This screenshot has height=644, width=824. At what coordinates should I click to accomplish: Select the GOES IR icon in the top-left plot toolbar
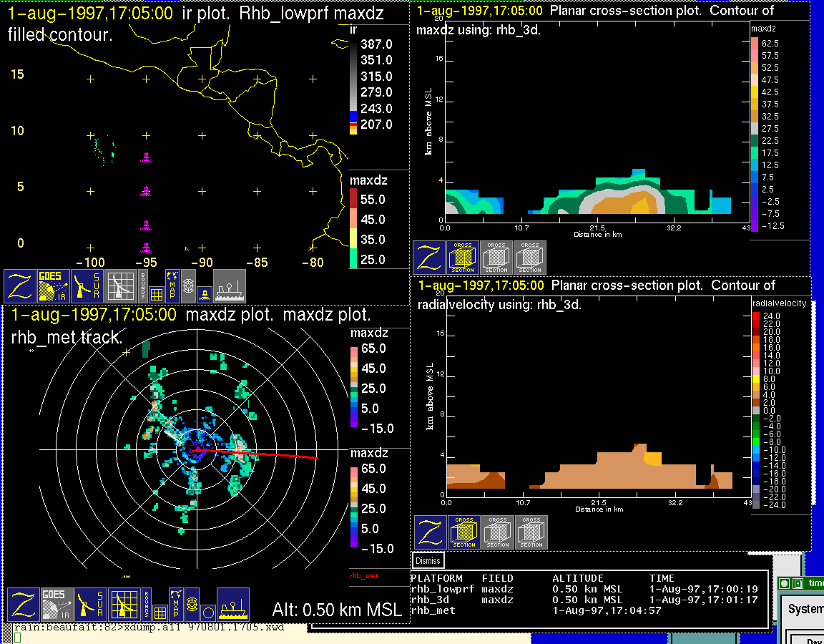(x=54, y=286)
